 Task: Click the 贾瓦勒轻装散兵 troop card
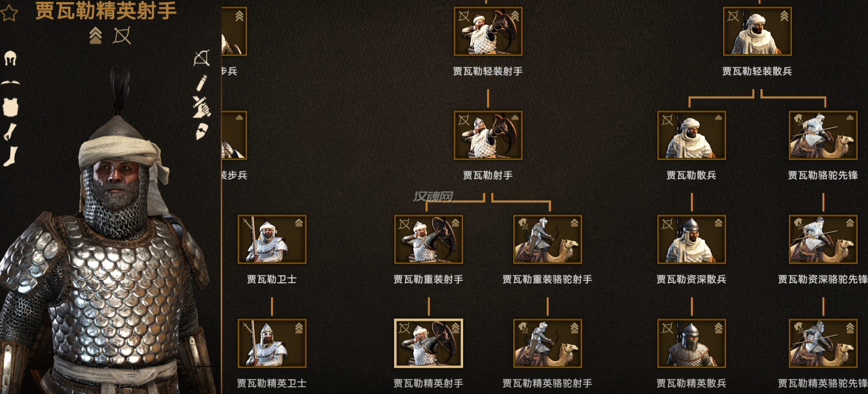coord(757,32)
